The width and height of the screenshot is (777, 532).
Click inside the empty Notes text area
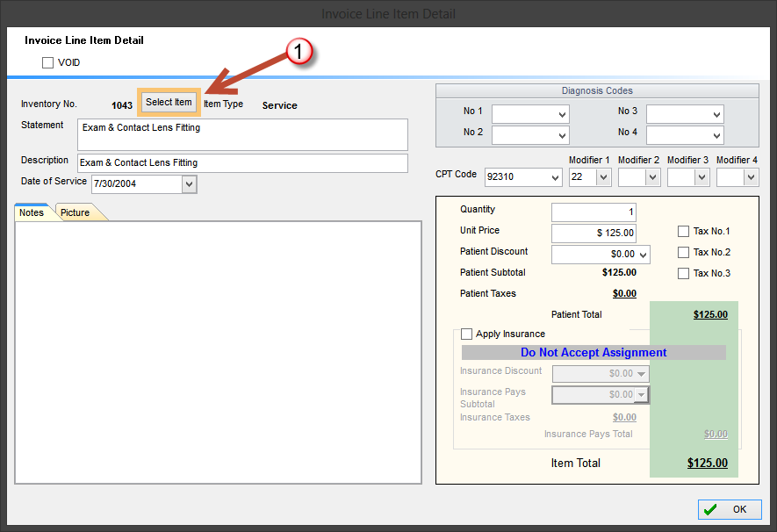click(218, 352)
